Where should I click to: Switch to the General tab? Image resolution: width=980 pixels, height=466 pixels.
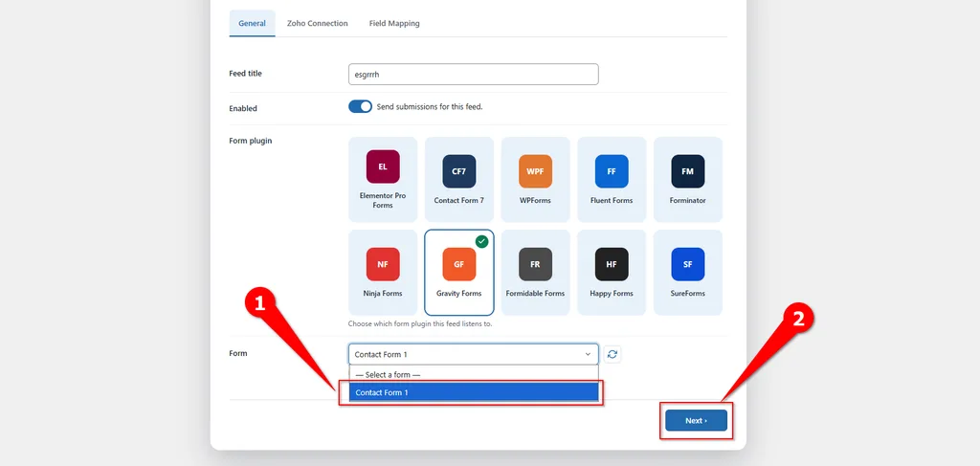click(252, 24)
